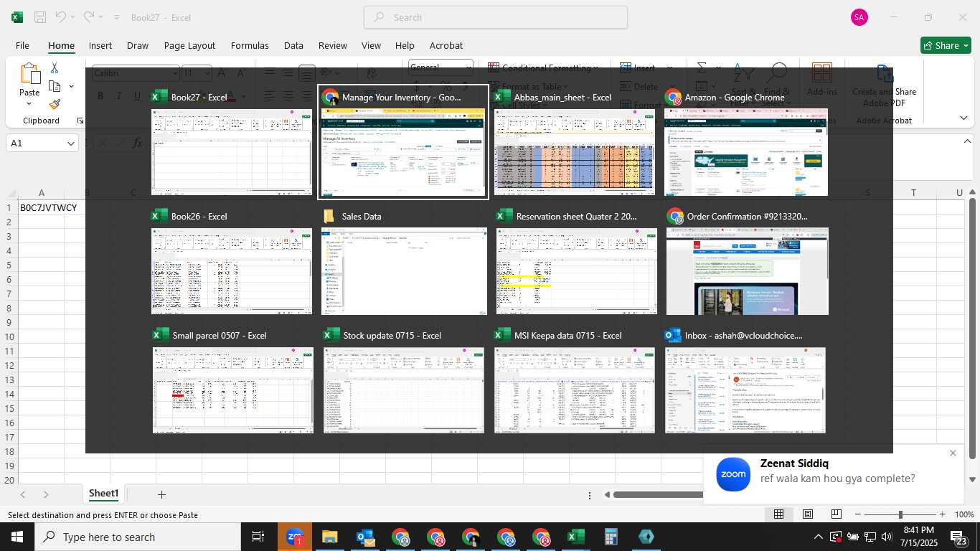The image size is (980, 551).
Task: Select cell containing B0C7JVTWCY
Action: click(x=42, y=207)
